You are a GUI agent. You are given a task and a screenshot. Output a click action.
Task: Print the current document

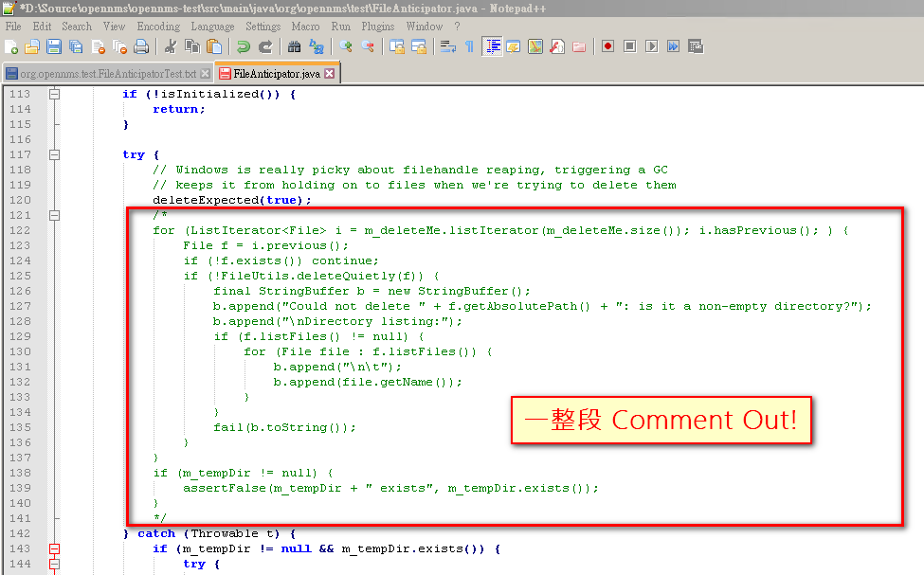(141, 46)
